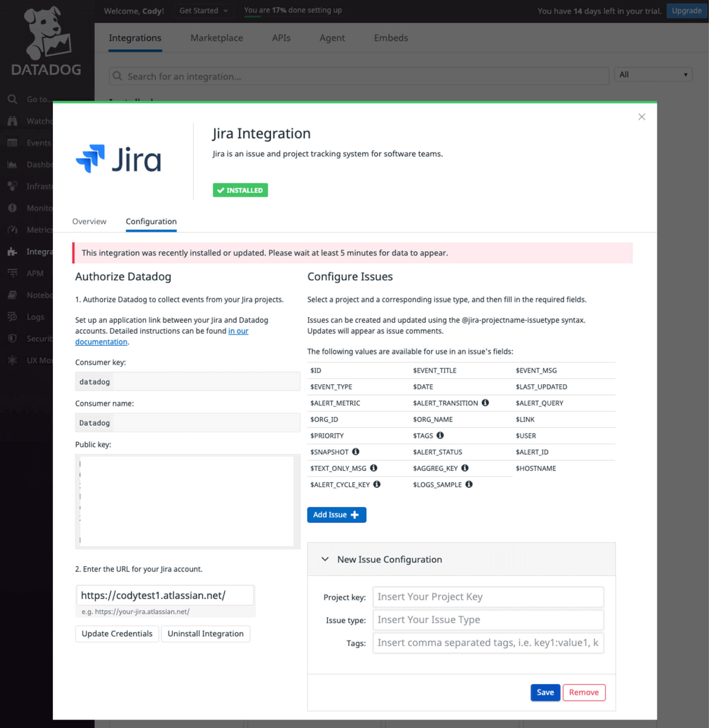This screenshot has height=728, width=709.
Task: Select the Metrics icon in the sidebar
Action: pos(12,230)
